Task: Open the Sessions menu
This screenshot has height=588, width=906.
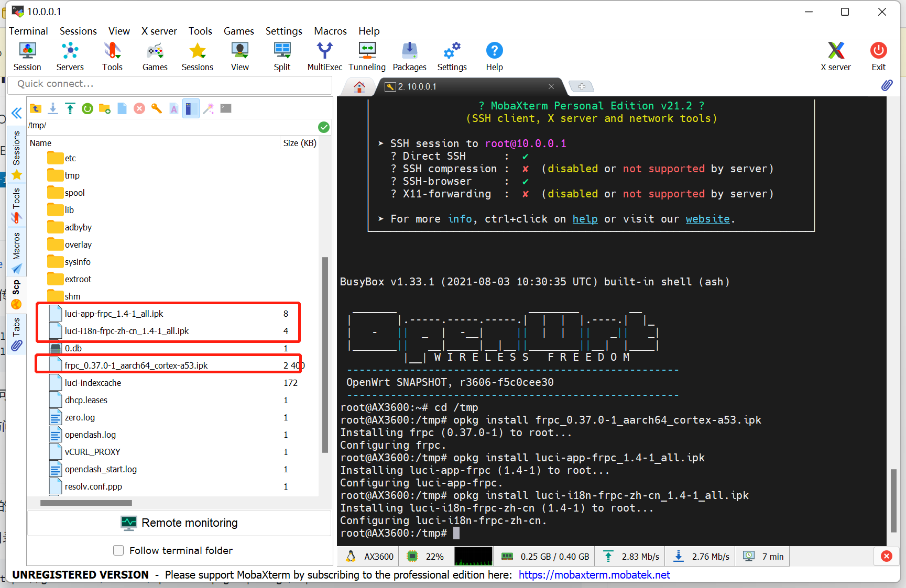Action: click(78, 31)
